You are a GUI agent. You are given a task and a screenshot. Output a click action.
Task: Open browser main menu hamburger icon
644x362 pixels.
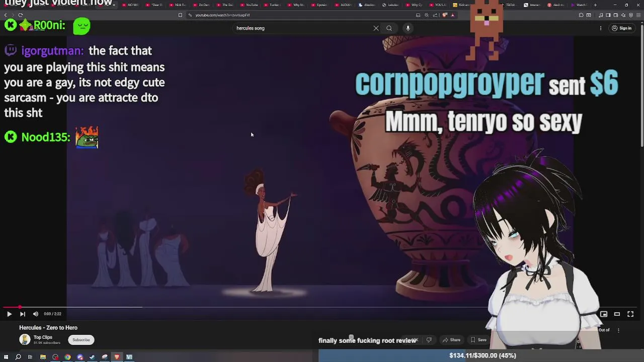(x=639, y=15)
